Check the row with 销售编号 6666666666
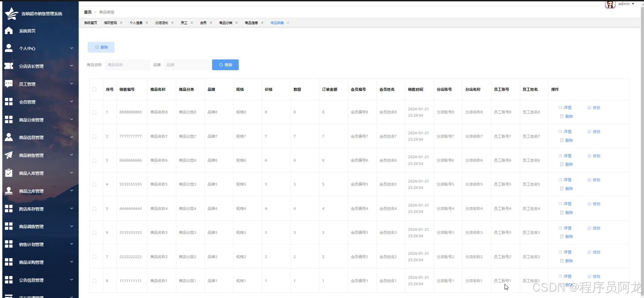Viewport: 644px width, 298px height. [x=94, y=160]
